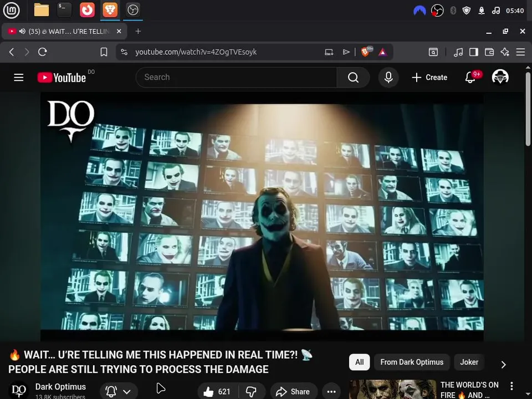Click the youtube.com URL in address bar
This screenshot has height=399, width=532.
196,52
